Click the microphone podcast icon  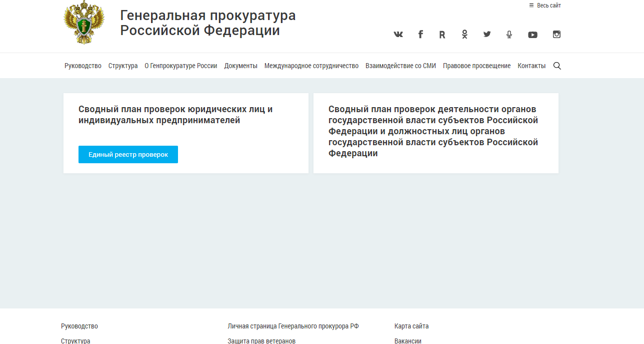coord(509,35)
